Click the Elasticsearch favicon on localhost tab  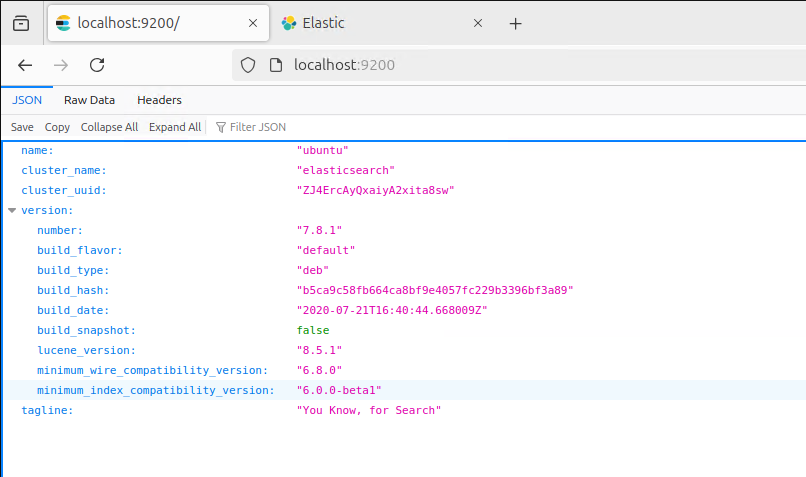point(63,23)
